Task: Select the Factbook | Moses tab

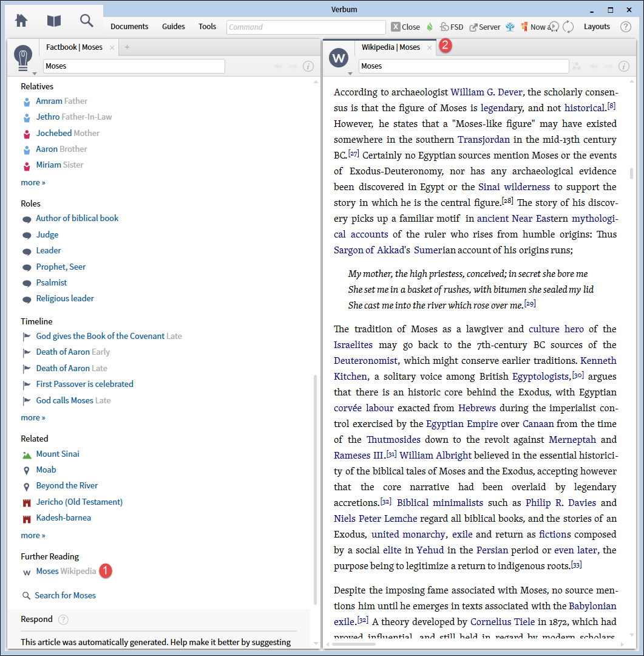Action: 74,47
